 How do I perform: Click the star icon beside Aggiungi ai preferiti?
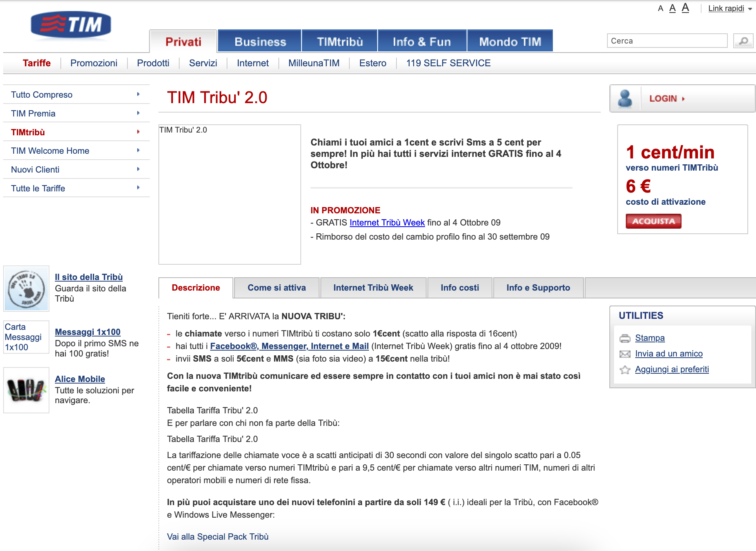(625, 369)
